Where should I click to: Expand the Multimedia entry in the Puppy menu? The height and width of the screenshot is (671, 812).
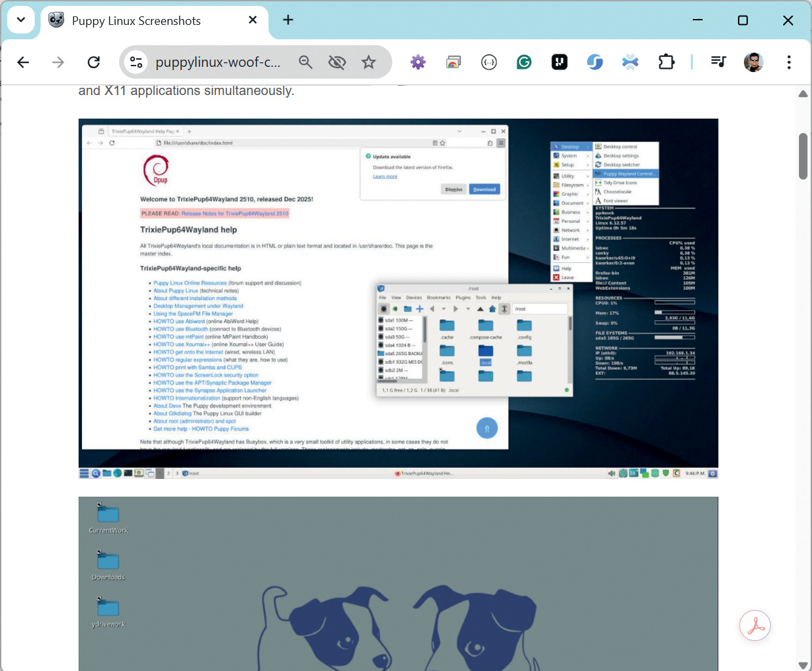(x=571, y=248)
